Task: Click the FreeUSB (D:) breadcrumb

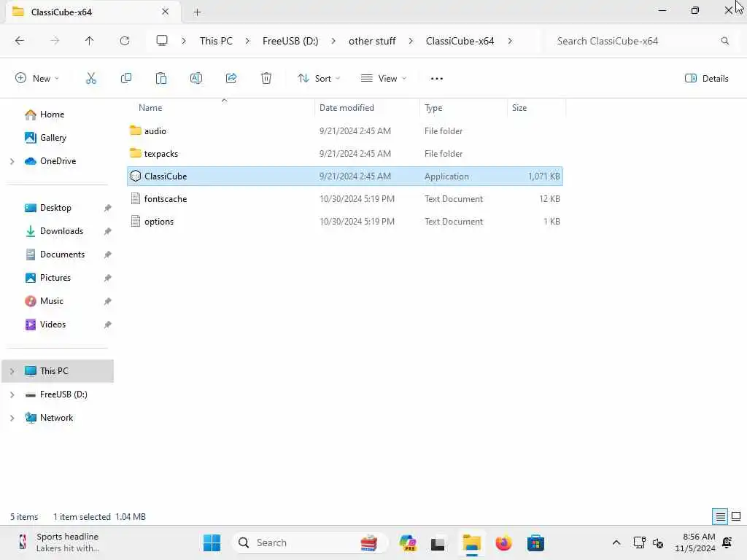Action: click(x=290, y=41)
